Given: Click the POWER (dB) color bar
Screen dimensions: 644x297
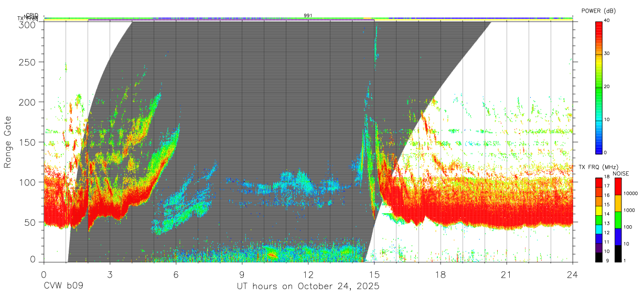Looking at the screenshot, I should coord(599,87).
